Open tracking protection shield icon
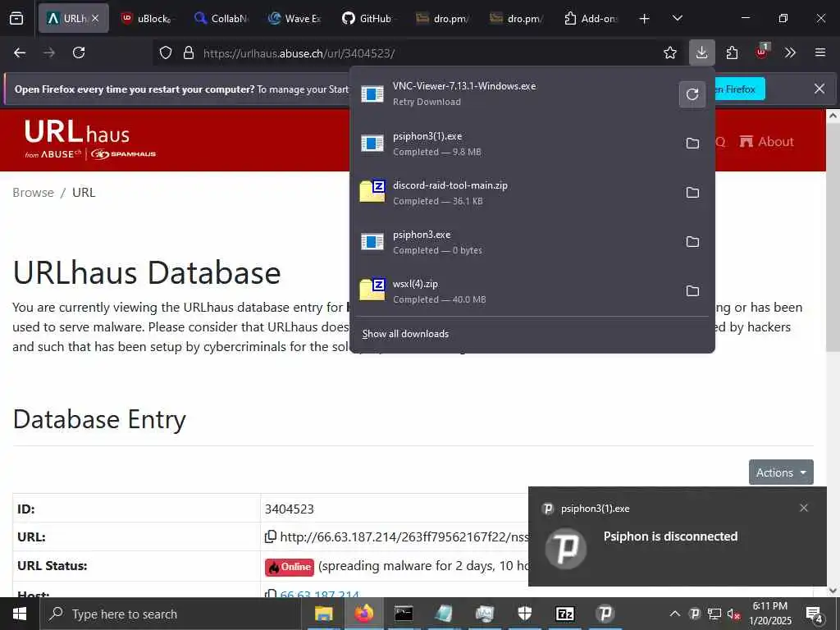The width and height of the screenshot is (840, 630). [x=166, y=53]
